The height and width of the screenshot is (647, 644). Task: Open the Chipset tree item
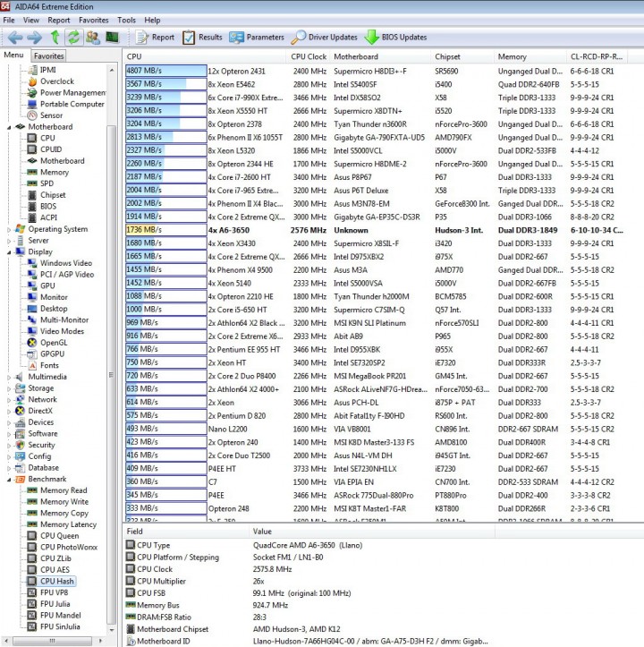pyautogui.click(x=53, y=195)
